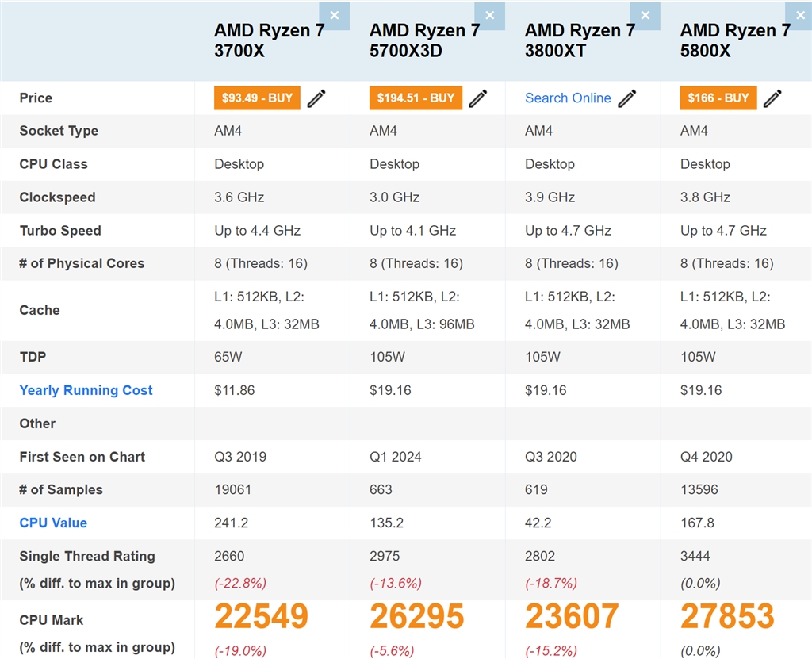Image resolution: width=812 pixels, height=659 pixels.
Task: Click the 3.8 GHz clockspeed value
Action: (705, 197)
